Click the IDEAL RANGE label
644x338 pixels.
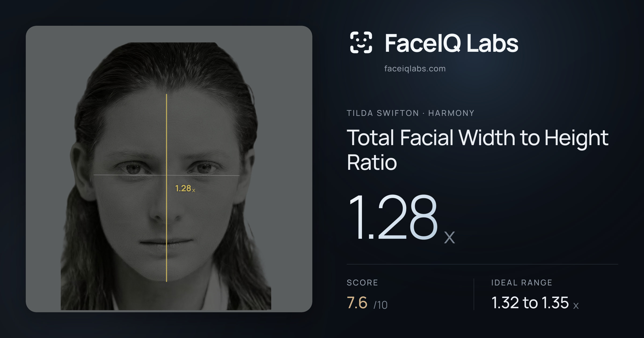[x=522, y=282]
